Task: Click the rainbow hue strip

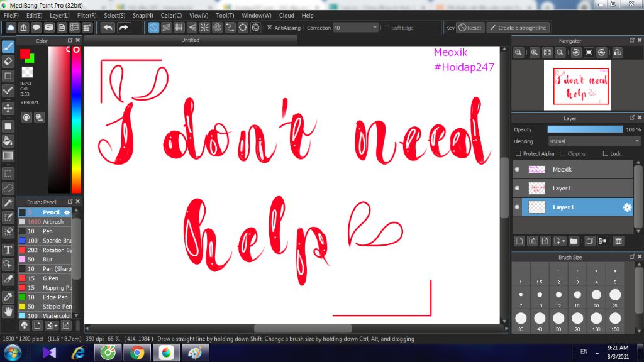Action: click(76, 119)
